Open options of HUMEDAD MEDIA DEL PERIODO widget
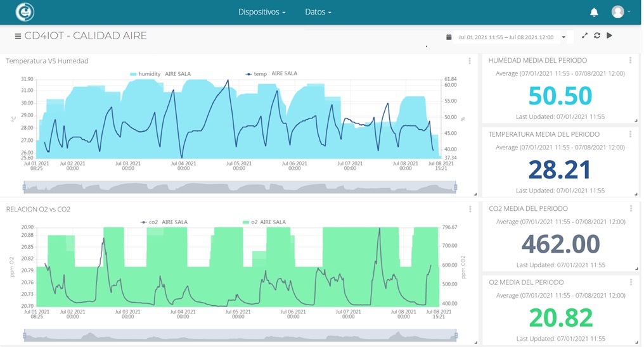Screen dimensions: 644x347 630,60
